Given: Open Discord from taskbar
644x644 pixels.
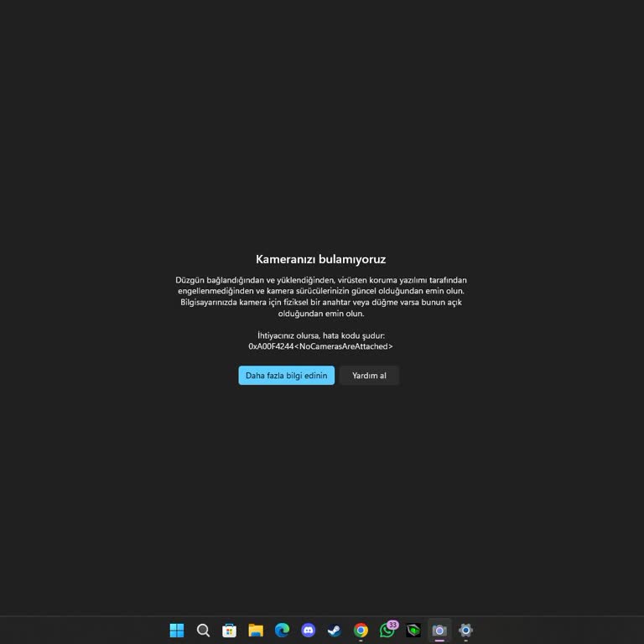Looking at the screenshot, I should click(308, 630).
